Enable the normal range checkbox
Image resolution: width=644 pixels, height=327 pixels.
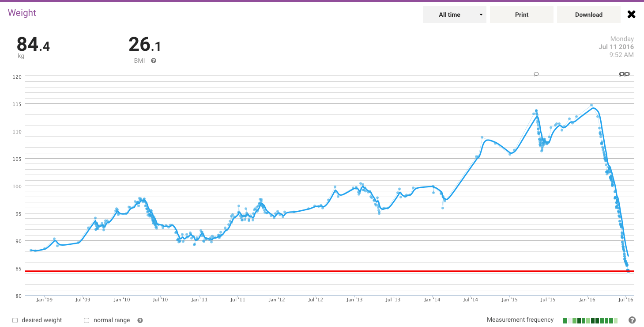(87, 320)
